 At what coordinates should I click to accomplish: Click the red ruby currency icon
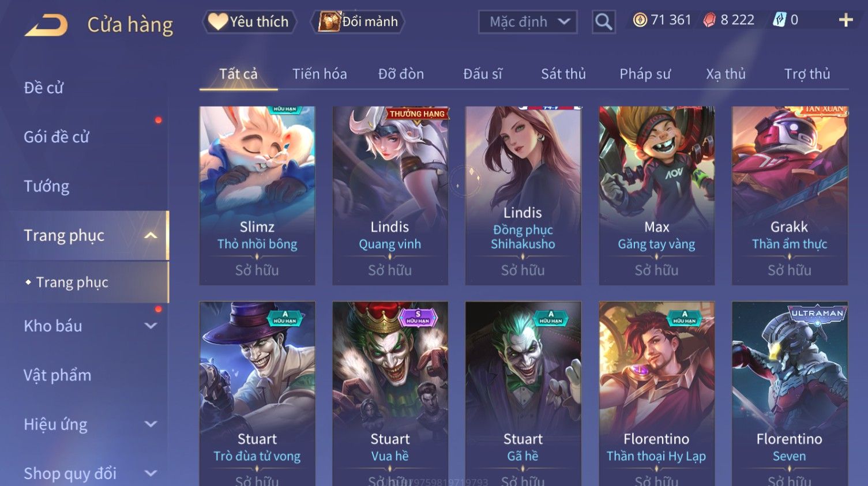pyautogui.click(x=709, y=20)
